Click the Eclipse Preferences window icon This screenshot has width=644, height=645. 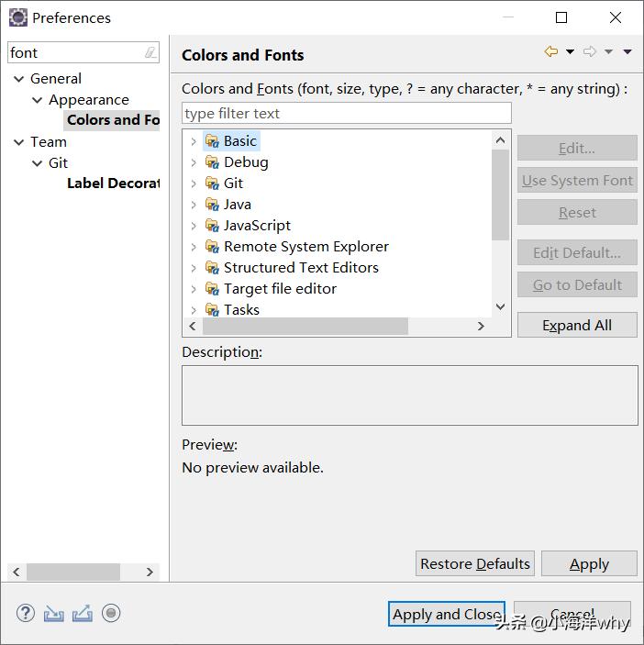coord(18,17)
